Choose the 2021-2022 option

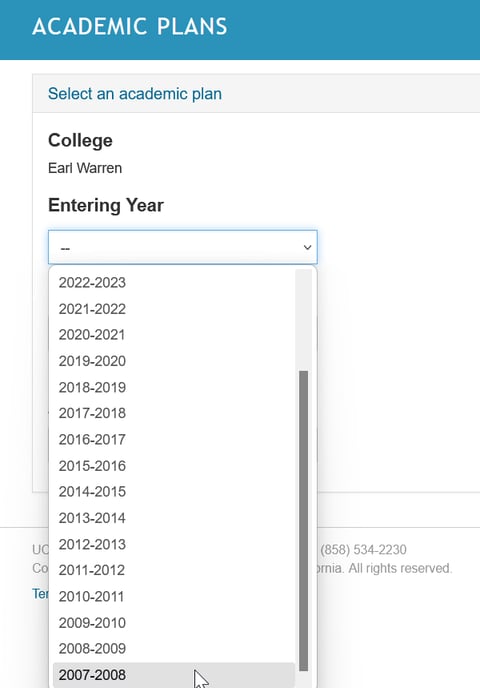coord(173,309)
